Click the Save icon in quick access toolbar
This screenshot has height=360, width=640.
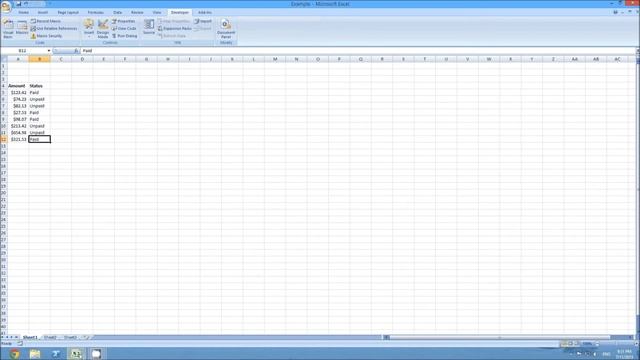(18, 4)
